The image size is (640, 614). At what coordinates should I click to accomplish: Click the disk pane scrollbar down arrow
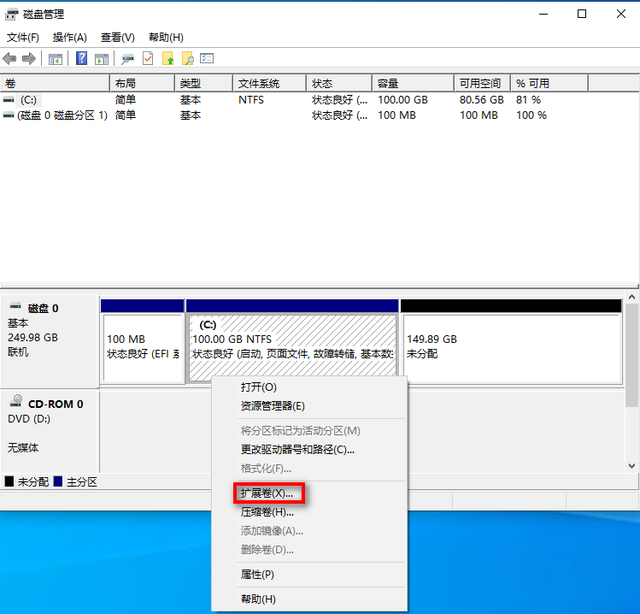click(631, 466)
